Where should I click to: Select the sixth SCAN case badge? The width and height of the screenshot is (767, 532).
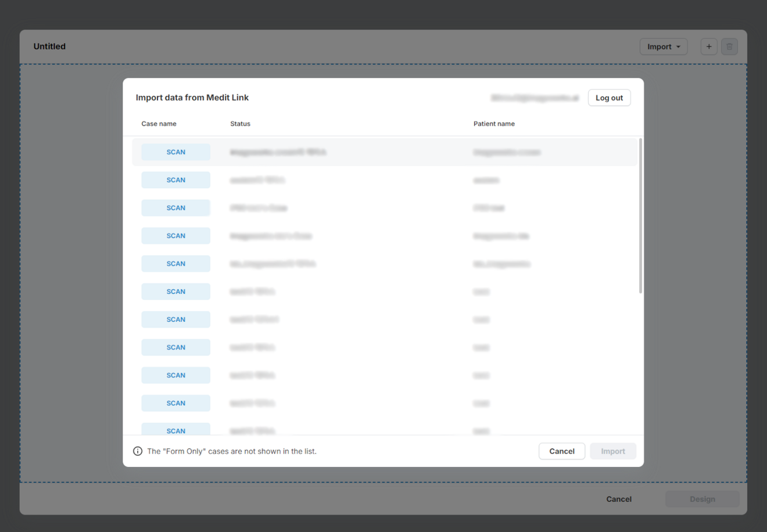tap(175, 292)
